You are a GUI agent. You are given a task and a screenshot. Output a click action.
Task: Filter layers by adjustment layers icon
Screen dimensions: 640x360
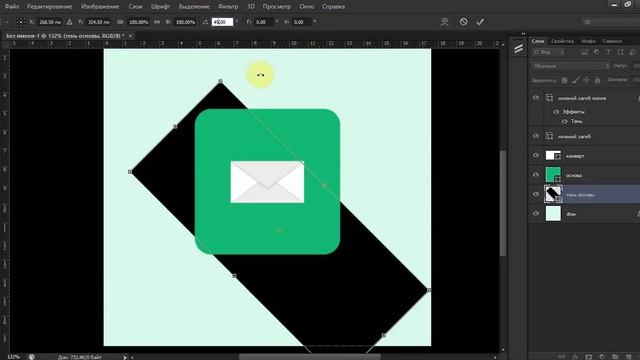tap(596, 52)
